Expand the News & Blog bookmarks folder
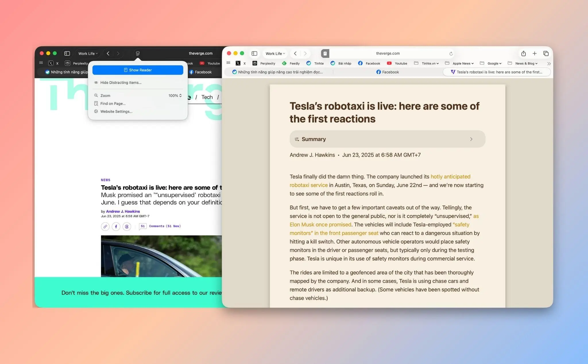The height and width of the screenshot is (364, 588). (x=523, y=63)
